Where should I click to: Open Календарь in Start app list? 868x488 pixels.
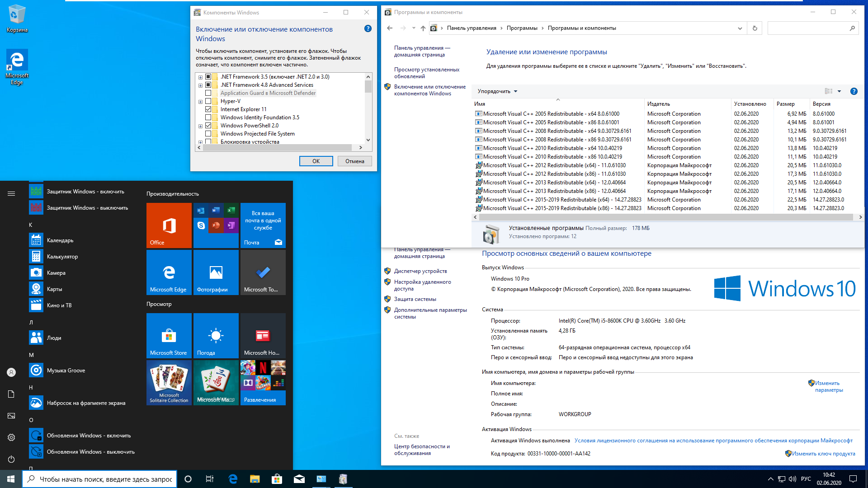tap(81, 240)
